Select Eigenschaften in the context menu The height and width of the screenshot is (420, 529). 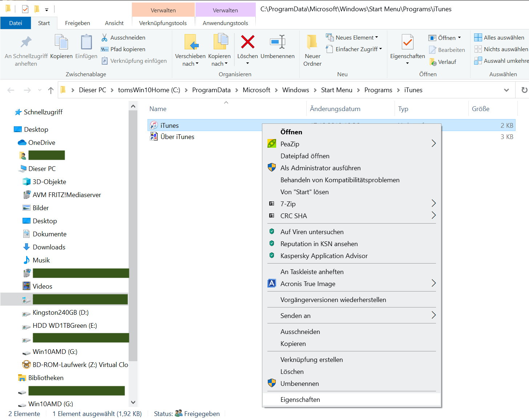pyautogui.click(x=300, y=399)
